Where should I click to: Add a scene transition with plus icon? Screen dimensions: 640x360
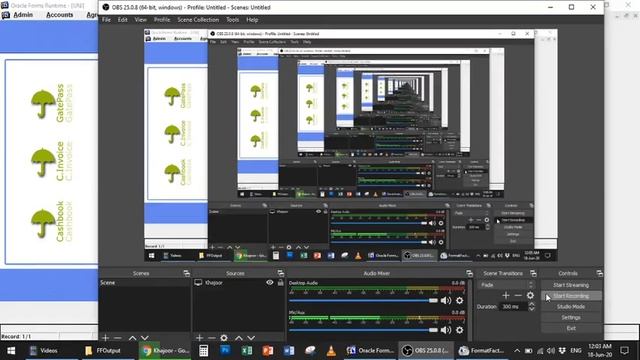506,295
